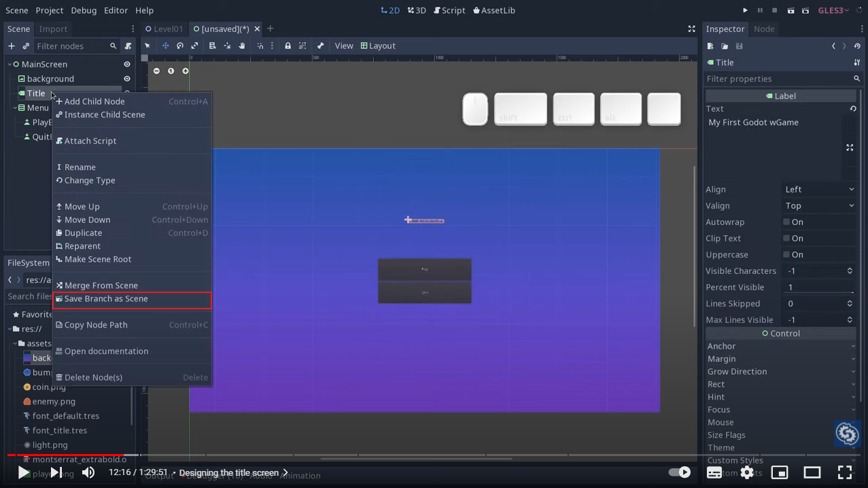Click the lock selected node icon
Screen dimensions: 868x488
(288, 46)
